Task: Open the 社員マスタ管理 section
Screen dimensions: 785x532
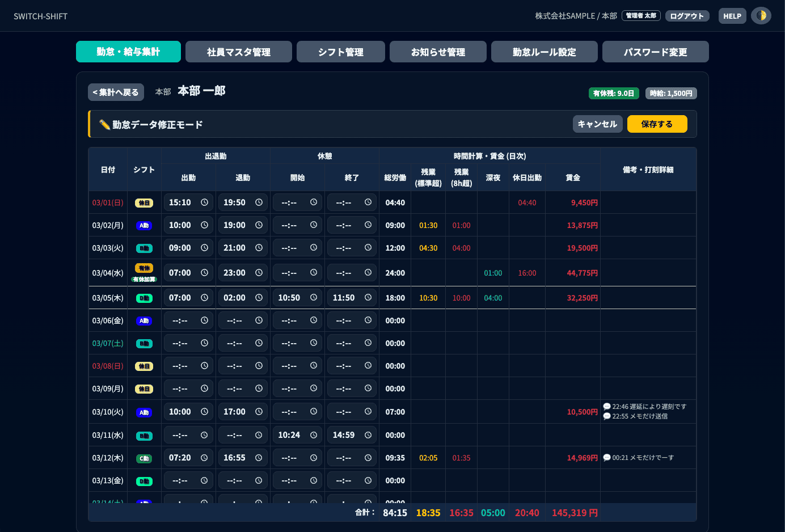Action: [238, 51]
